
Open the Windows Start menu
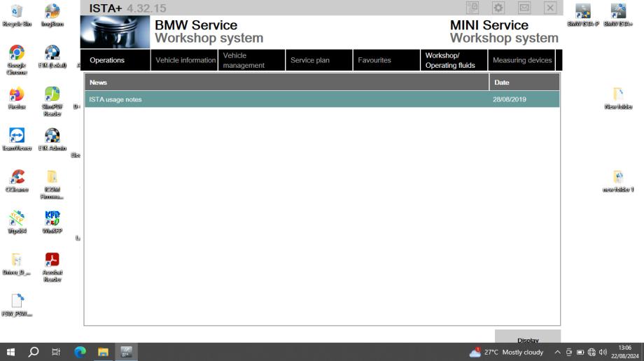click(x=11, y=352)
